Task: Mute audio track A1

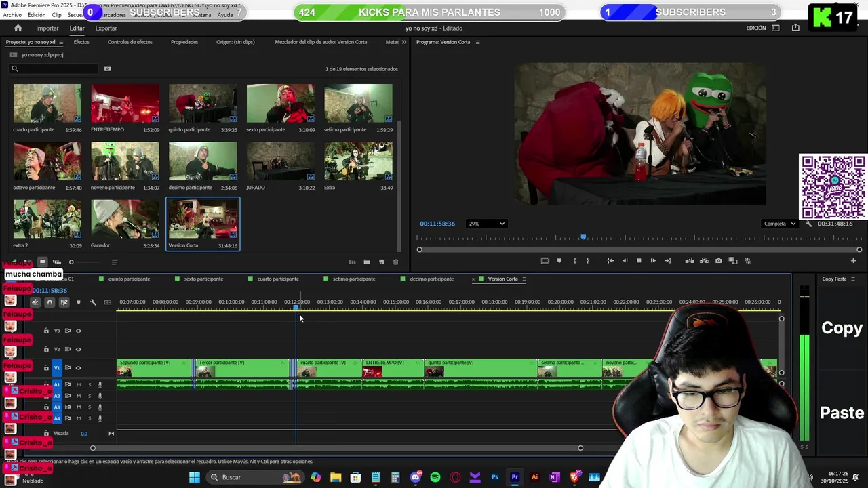Action: (x=79, y=385)
